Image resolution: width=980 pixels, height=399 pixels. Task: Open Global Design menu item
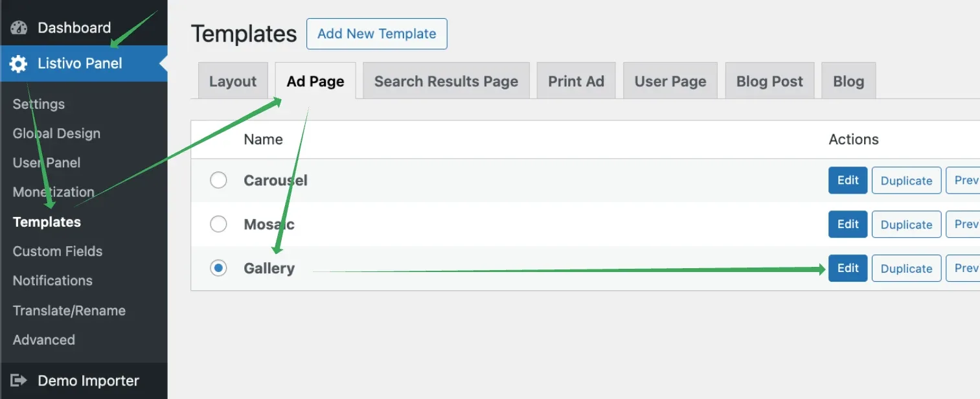click(x=56, y=133)
